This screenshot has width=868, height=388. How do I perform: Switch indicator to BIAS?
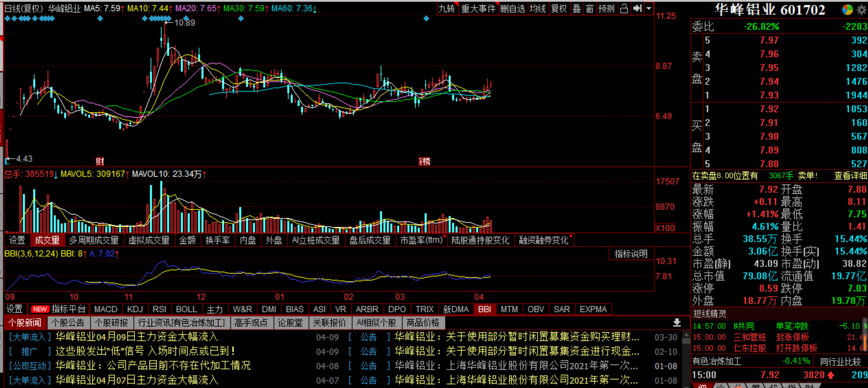pyautogui.click(x=295, y=309)
